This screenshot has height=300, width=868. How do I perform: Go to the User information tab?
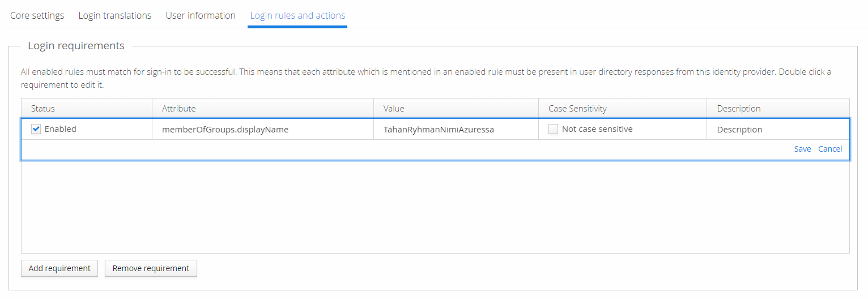pyautogui.click(x=201, y=15)
